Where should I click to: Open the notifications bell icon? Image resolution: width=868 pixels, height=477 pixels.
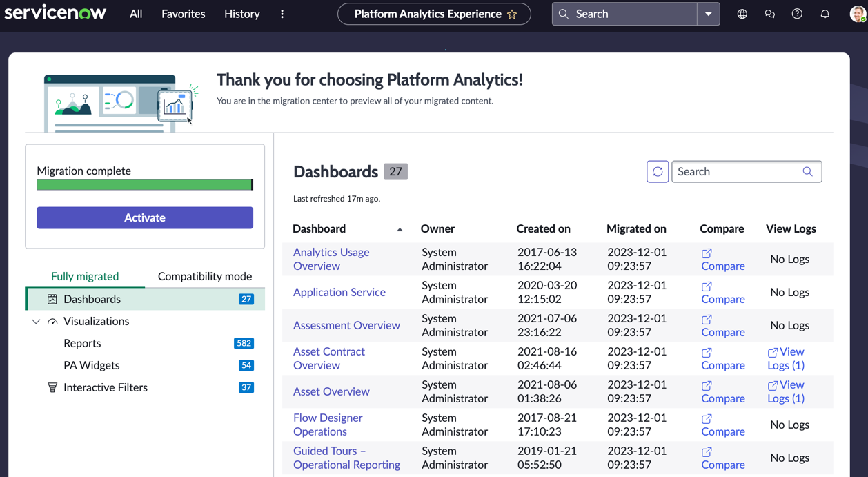pyautogui.click(x=825, y=14)
